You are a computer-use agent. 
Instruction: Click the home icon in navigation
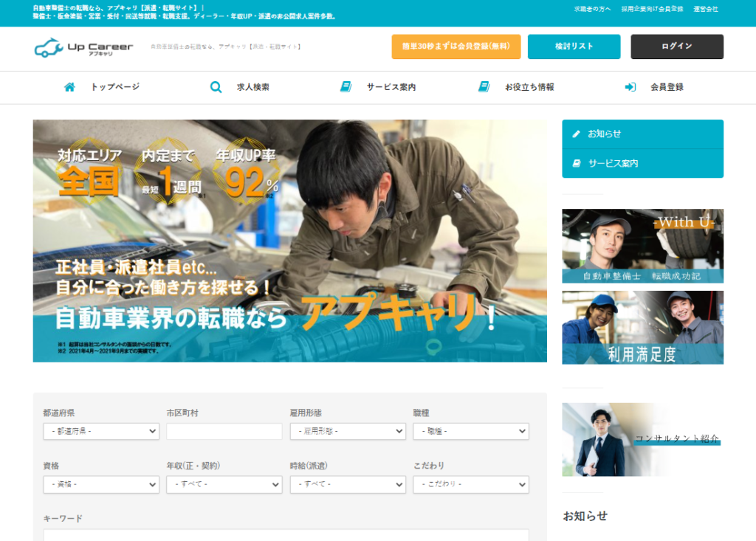(x=69, y=87)
